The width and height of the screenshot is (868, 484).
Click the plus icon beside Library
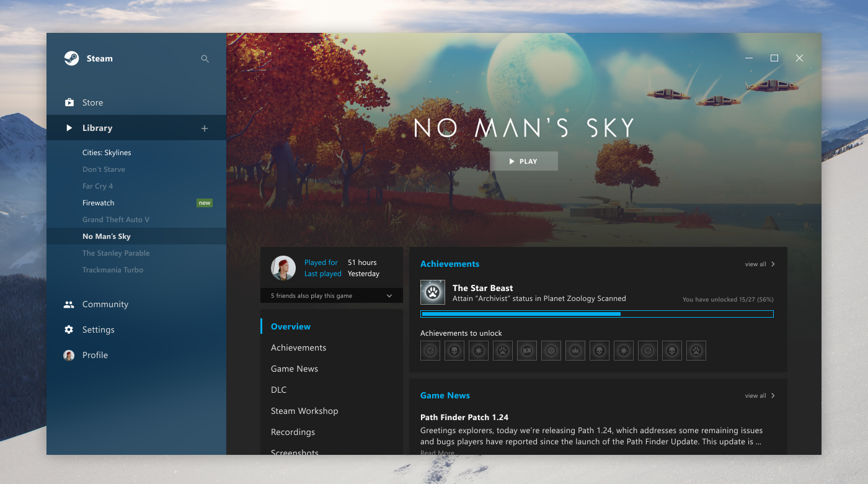[x=205, y=128]
